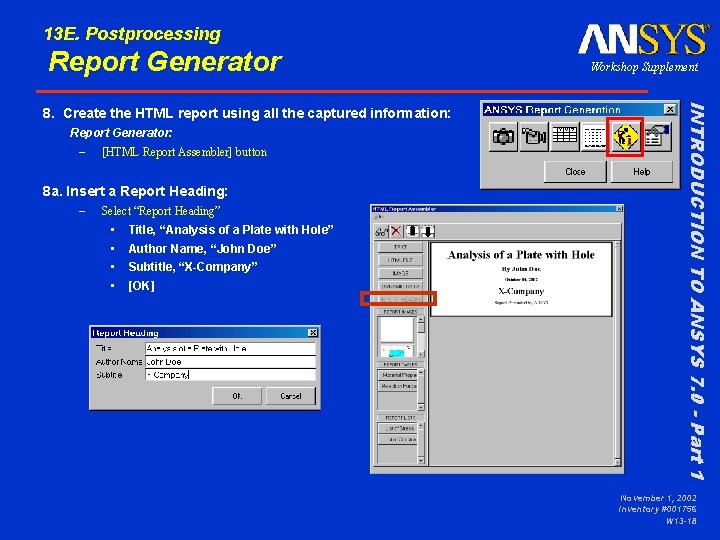Select Material Properties report table entry

click(x=398, y=375)
